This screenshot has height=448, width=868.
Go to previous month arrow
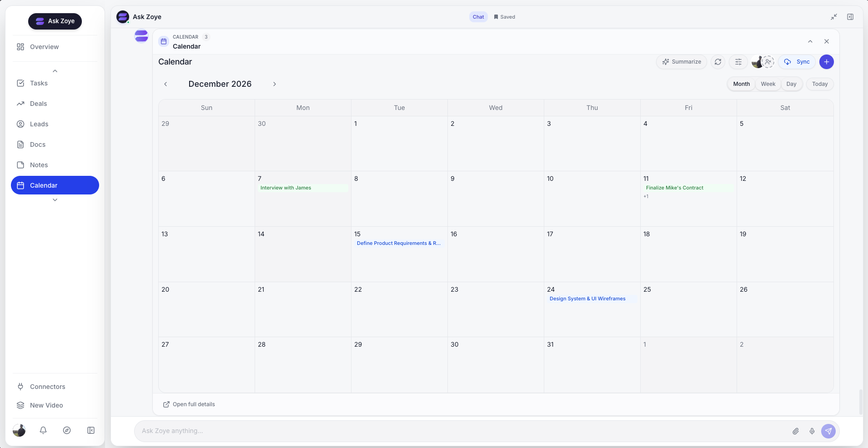point(166,84)
